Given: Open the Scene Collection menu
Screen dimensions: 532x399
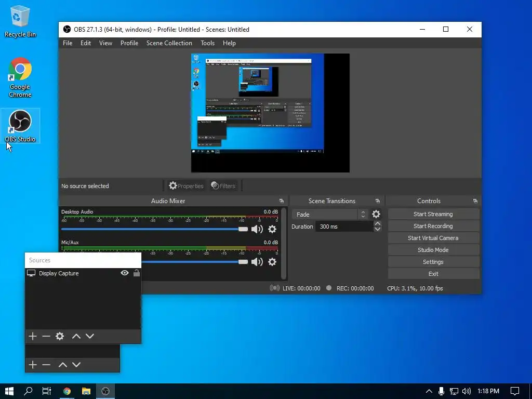Looking at the screenshot, I should pos(169,43).
